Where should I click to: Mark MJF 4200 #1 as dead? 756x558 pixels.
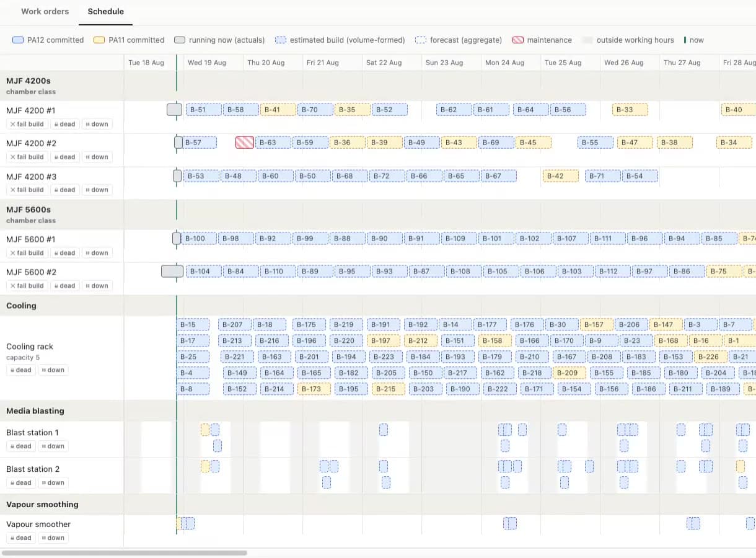click(x=64, y=124)
